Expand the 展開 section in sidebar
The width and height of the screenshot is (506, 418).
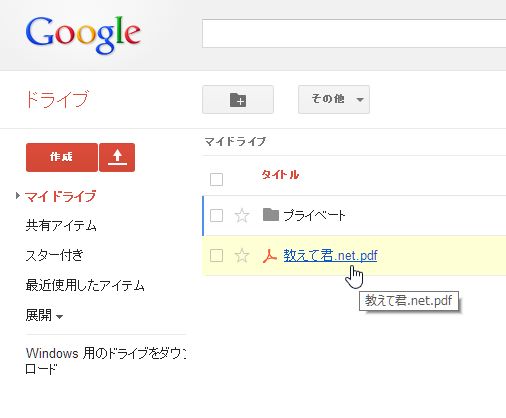tap(44, 315)
